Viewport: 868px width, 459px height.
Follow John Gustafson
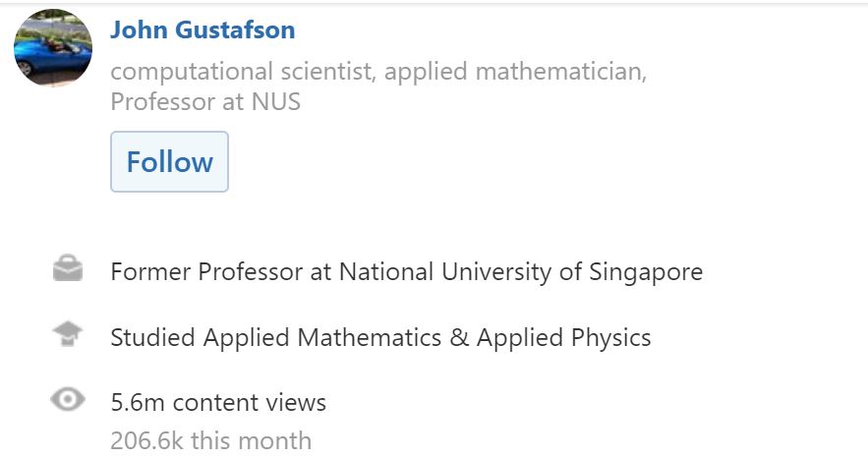169,161
